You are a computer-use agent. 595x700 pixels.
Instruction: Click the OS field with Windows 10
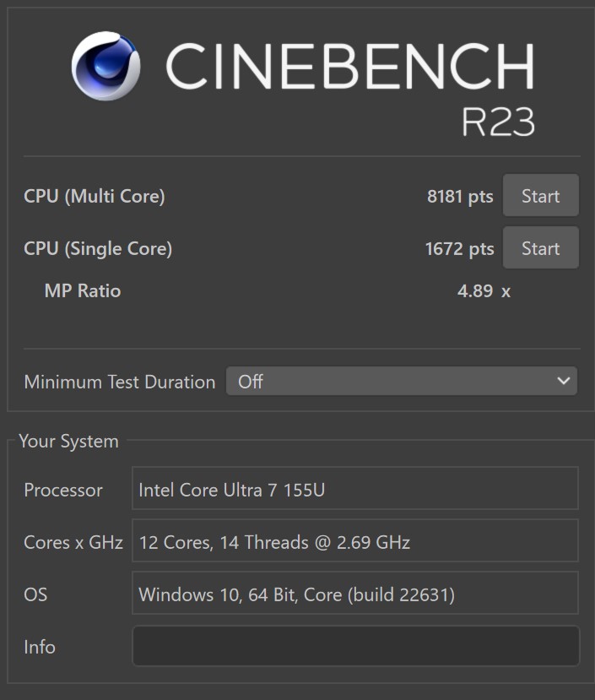(355, 593)
